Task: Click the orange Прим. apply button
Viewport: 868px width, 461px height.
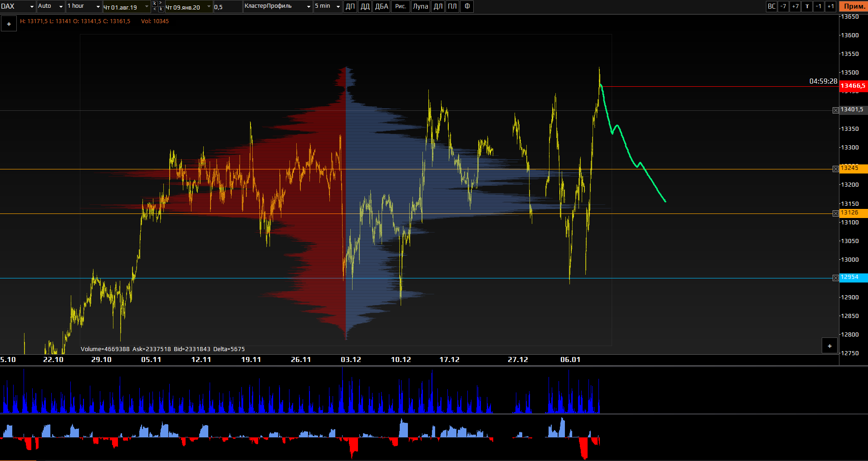Action: [853, 6]
